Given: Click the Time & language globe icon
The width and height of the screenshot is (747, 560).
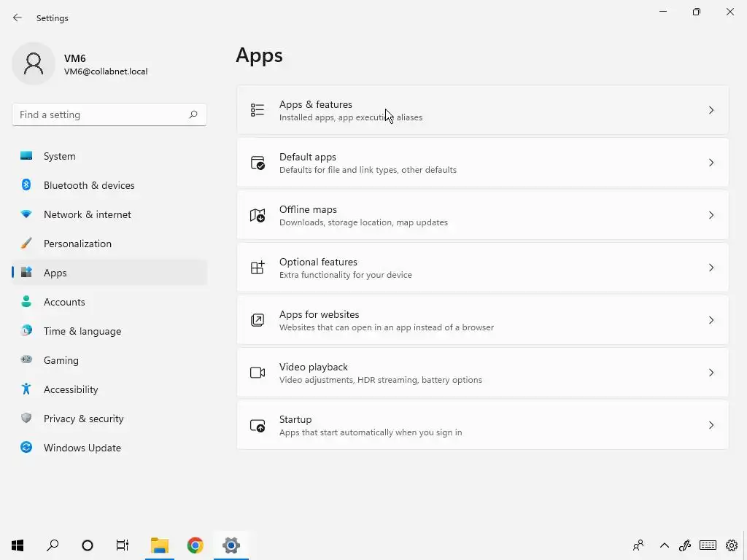Looking at the screenshot, I should pos(26,331).
